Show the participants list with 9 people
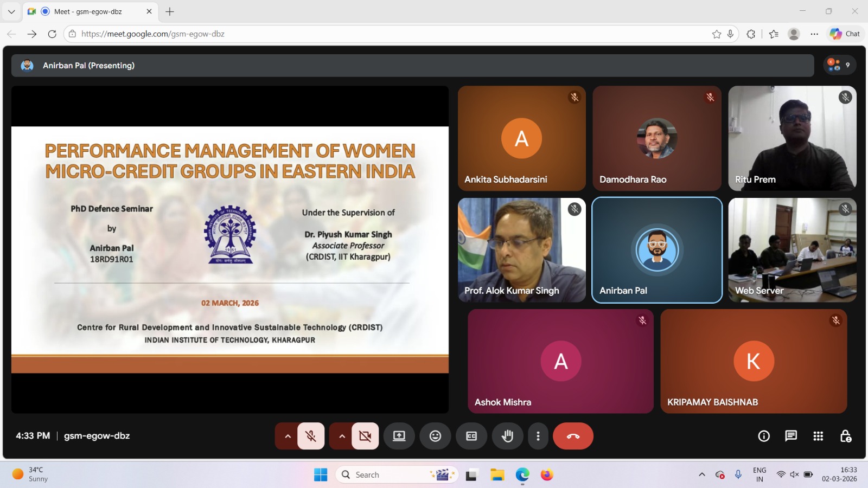Screen dimensions: 868x488 pyautogui.click(x=839, y=65)
